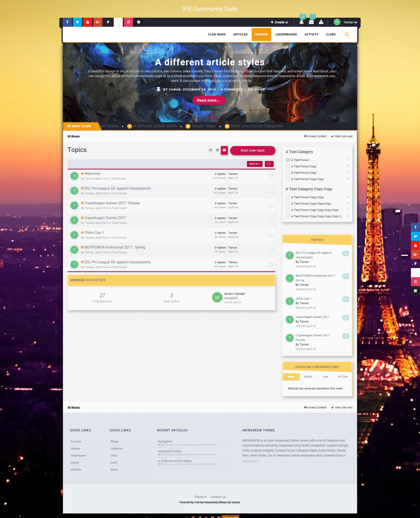Viewport: 420px width, 518px height.
Task: Open YouTube from the right-edge floating social bar
Action: coord(415,245)
